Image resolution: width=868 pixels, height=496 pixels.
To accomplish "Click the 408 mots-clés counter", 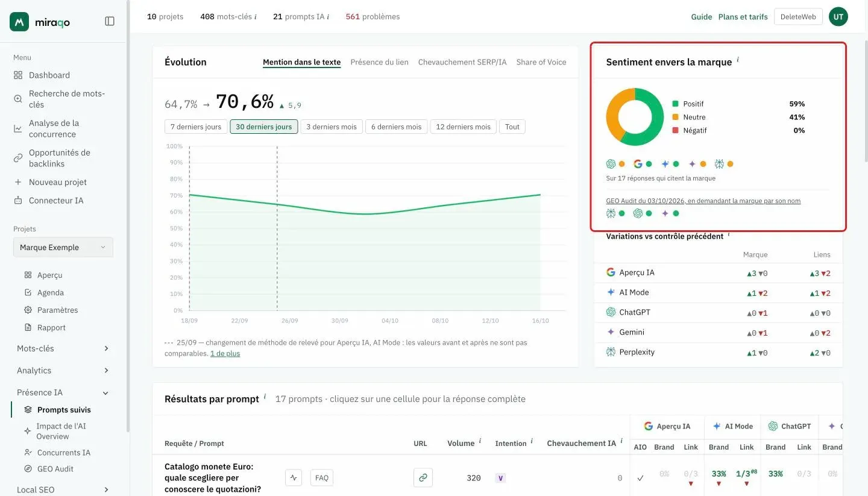I will [228, 16].
